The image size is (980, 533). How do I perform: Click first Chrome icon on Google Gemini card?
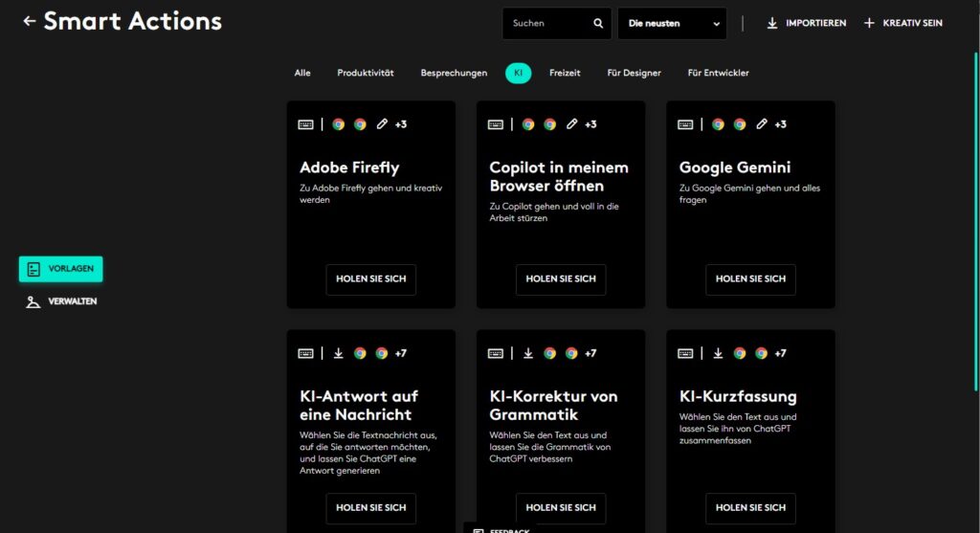[718, 124]
